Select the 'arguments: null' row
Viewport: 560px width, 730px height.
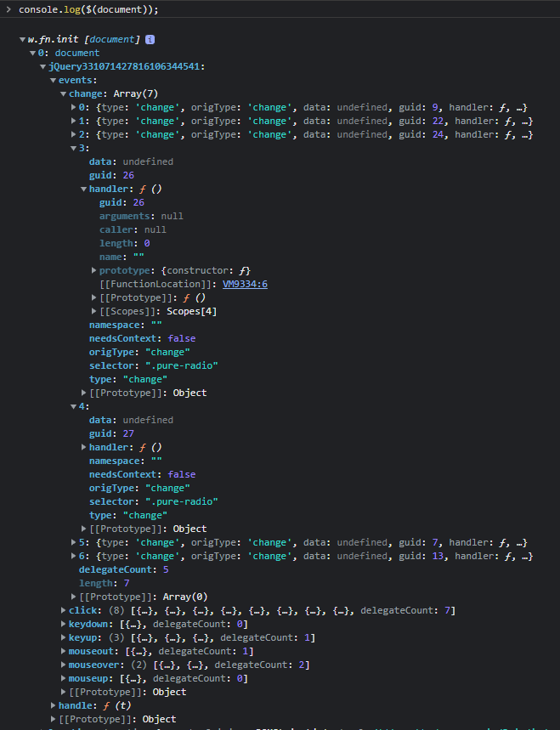[x=141, y=216]
